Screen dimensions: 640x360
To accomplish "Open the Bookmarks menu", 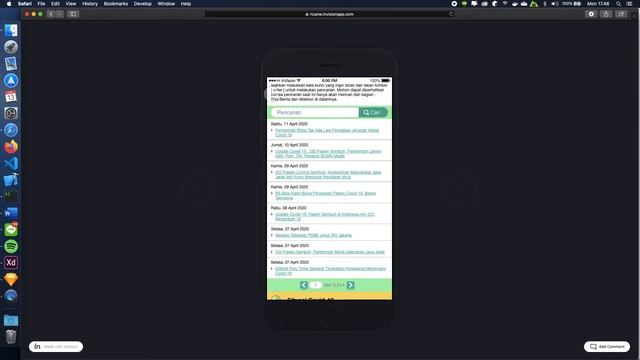I will [116, 4].
